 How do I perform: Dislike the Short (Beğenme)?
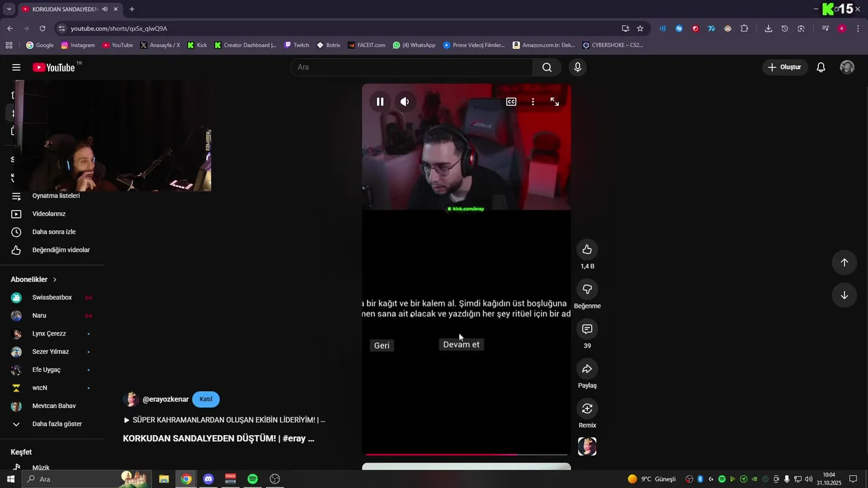587,289
